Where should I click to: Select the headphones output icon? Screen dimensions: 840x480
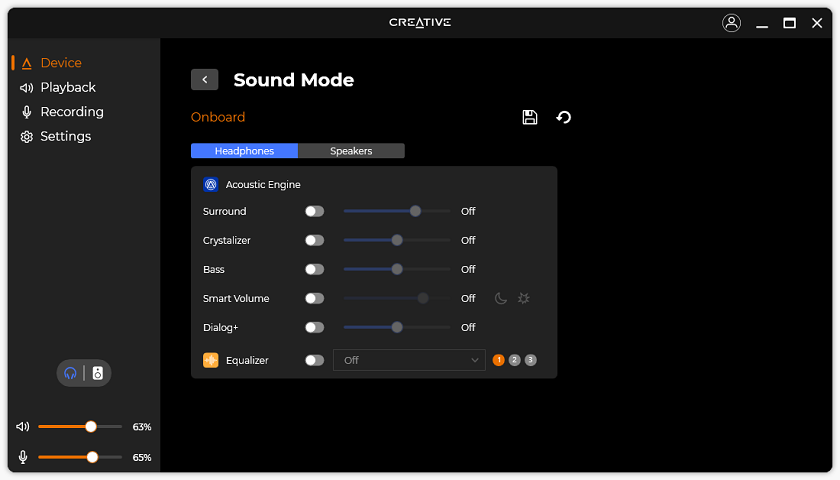click(70, 373)
